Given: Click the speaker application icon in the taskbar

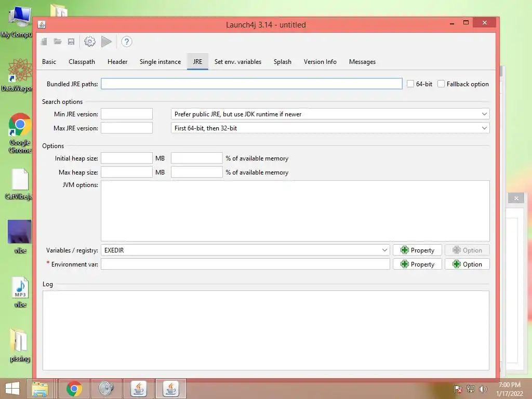Looking at the screenshot, I should [106, 389].
